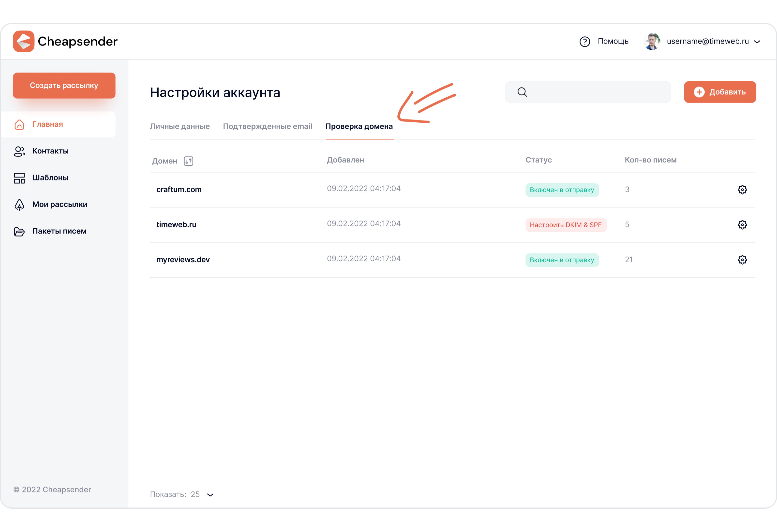This screenshot has width=777, height=532.
Task: Open timeweb.ru domain row
Action: click(453, 225)
